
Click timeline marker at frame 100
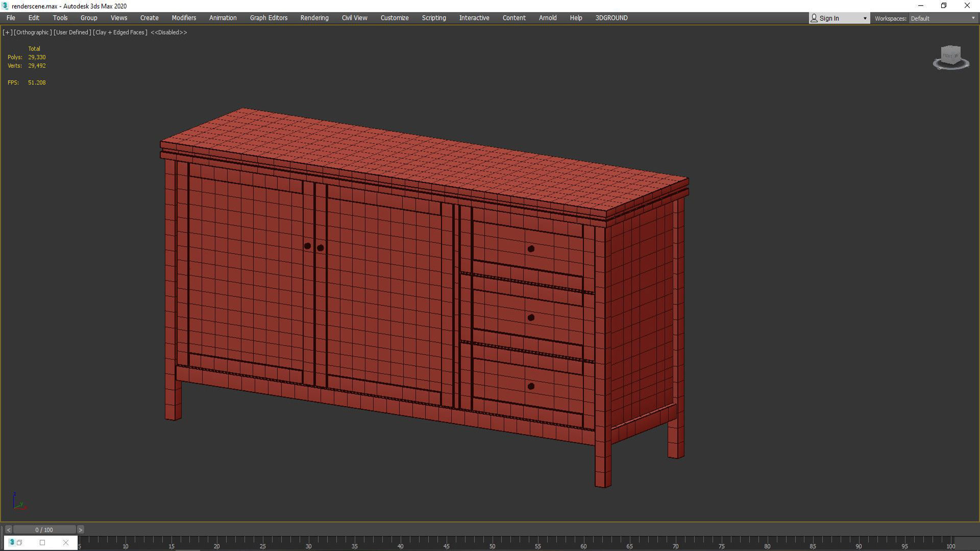(x=950, y=546)
